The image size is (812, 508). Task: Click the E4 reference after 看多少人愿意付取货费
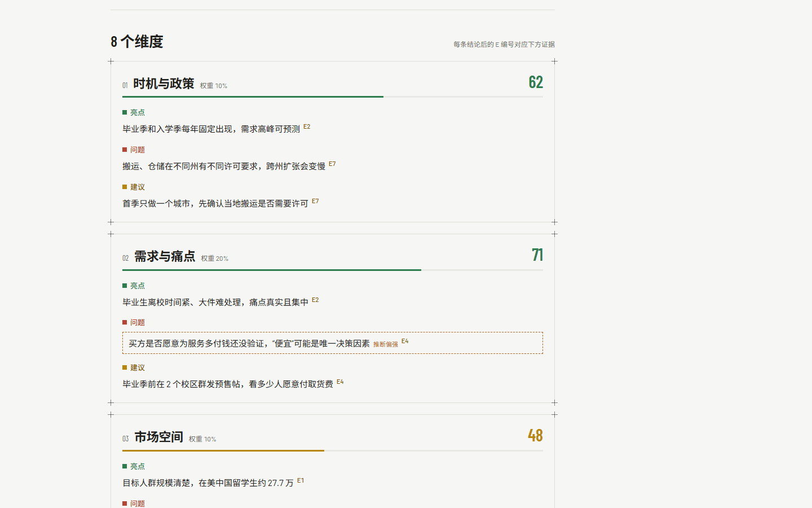[340, 382]
